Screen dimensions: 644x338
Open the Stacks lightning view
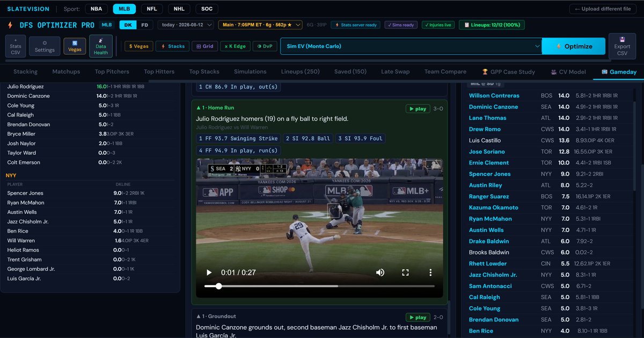click(172, 46)
